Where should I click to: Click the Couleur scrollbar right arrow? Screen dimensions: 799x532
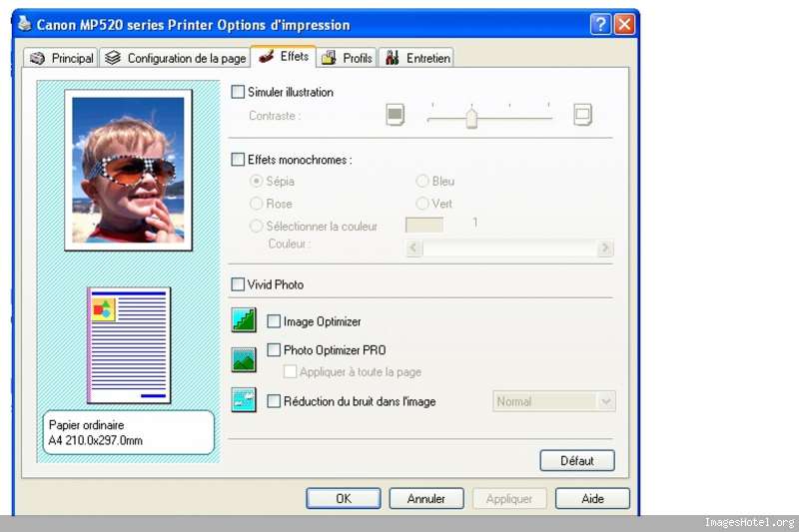coord(605,248)
